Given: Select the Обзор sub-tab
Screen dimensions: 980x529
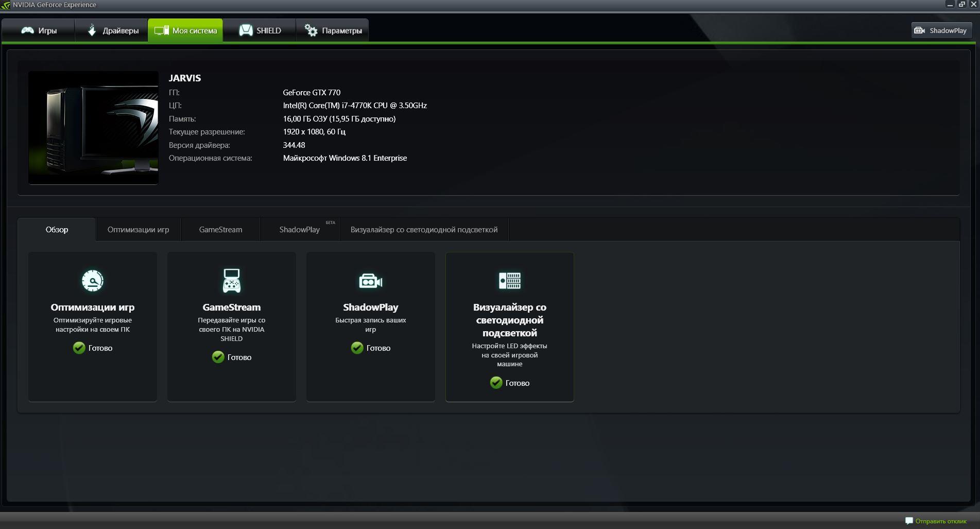Looking at the screenshot, I should click(x=57, y=230).
